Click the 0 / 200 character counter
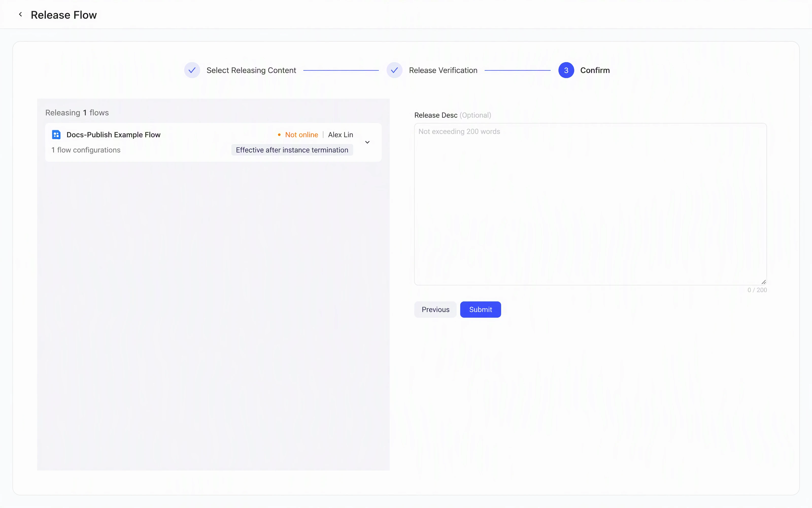This screenshot has width=812, height=508. 757,290
